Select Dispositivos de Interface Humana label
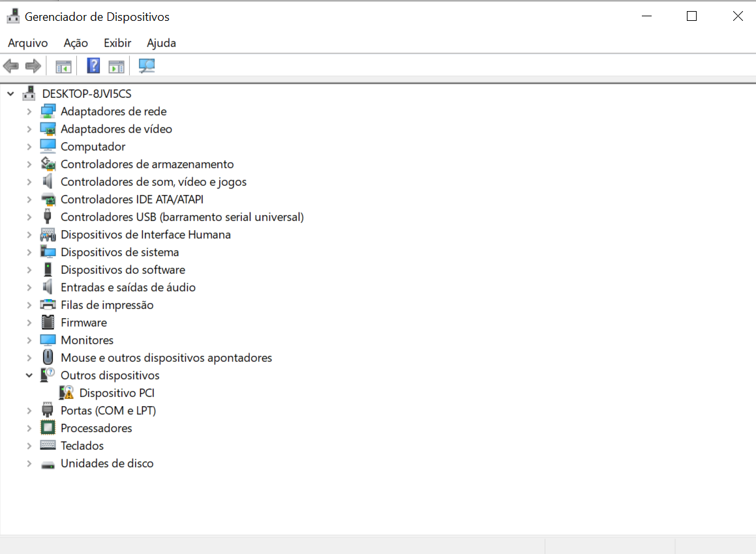756x554 pixels. point(145,235)
